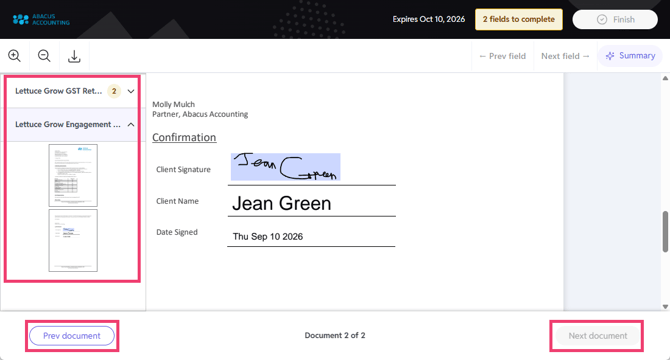Go to the previous field
Viewport: 670px width, 360px height.
tap(502, 56)
